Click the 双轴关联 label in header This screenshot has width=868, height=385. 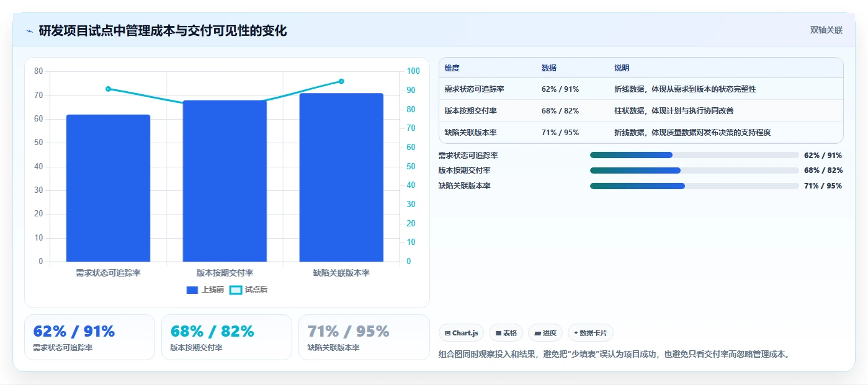coord(826,30)
